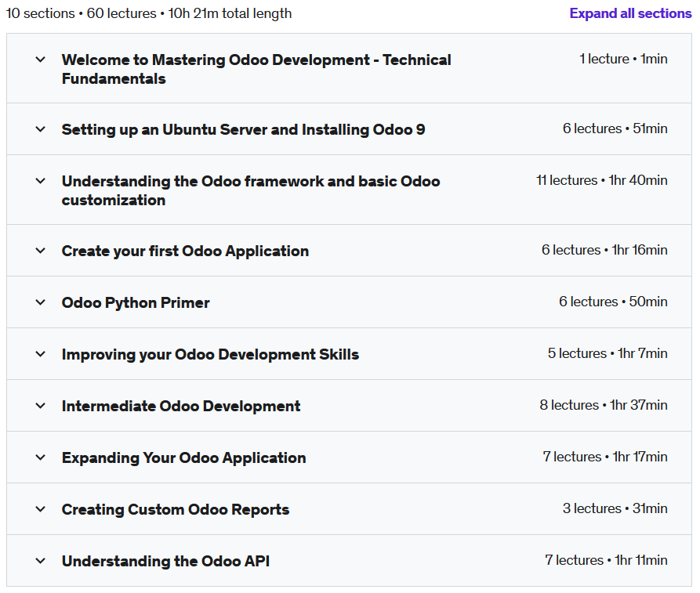Expand chevron beside Intermediate Odoo Development
Screen dimensions: 700x593
coord(40,406)
